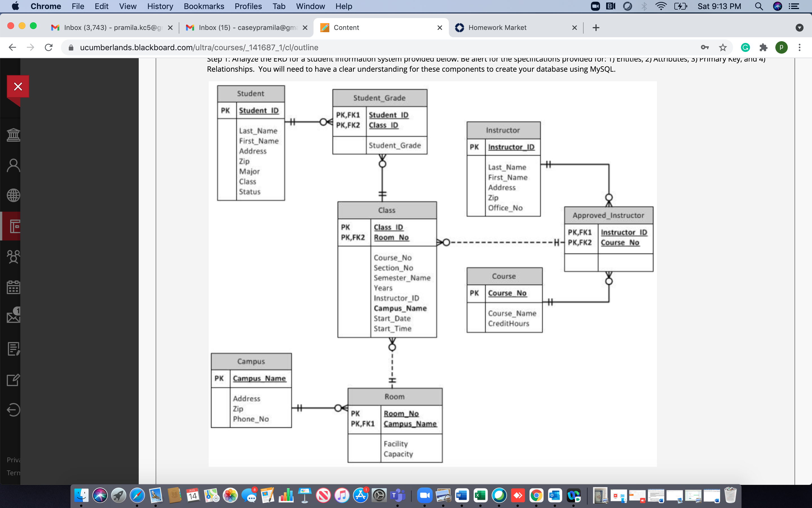The width and height of the screenshot is (812, 508).
Task: Open the Chrome profile avatar P
Action: coord(782,47)
